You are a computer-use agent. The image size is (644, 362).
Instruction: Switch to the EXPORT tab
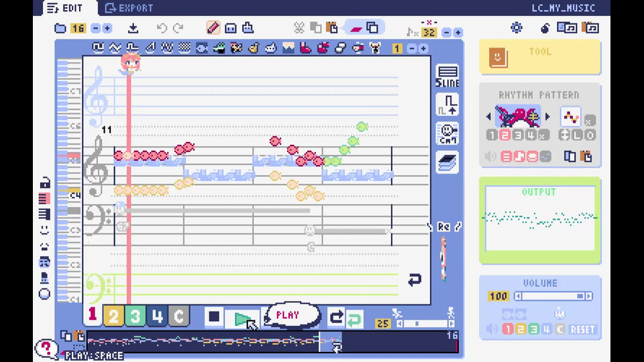point(129,8)
